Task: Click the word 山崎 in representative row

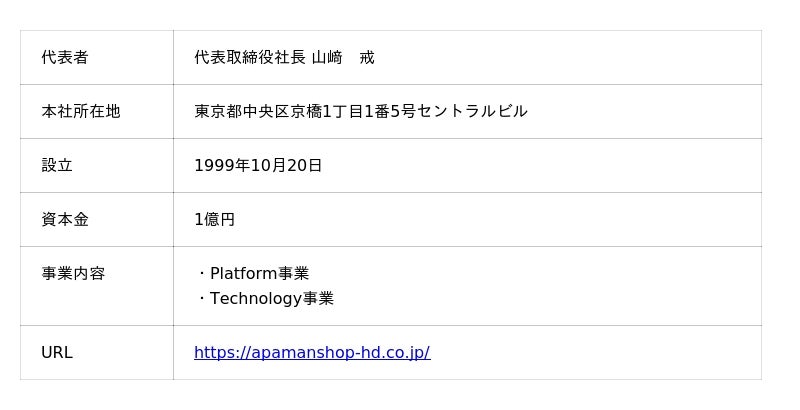Action: pyautogui.click(x=327, y=57)
